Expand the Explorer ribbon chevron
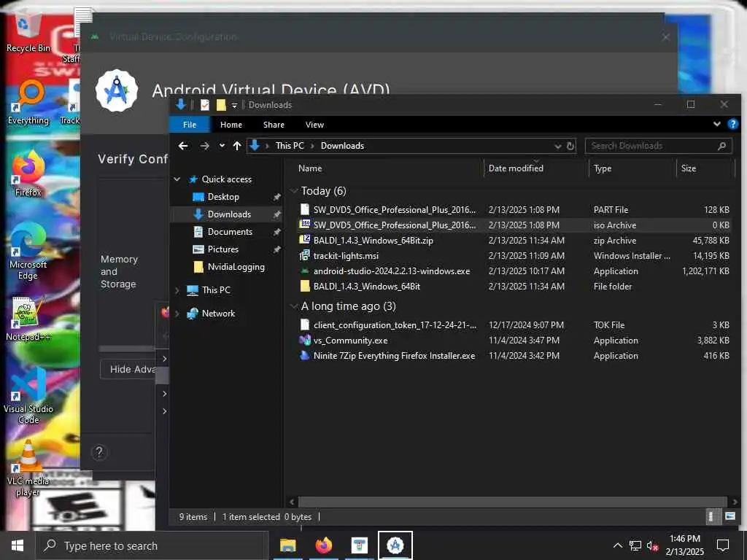This screenshot has width=747, height=560. point(716,124)
